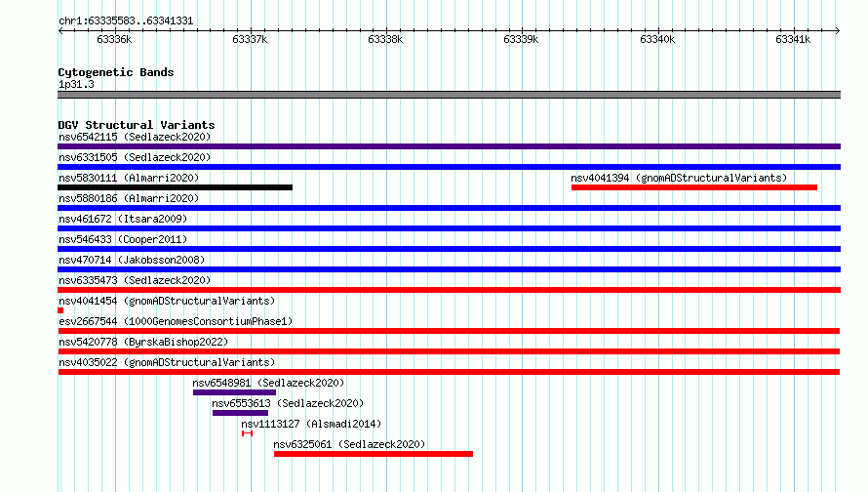Screen dimensions: 868x492
Task: Click the left arrowhead of the ruler
Action: pos(60,30)
